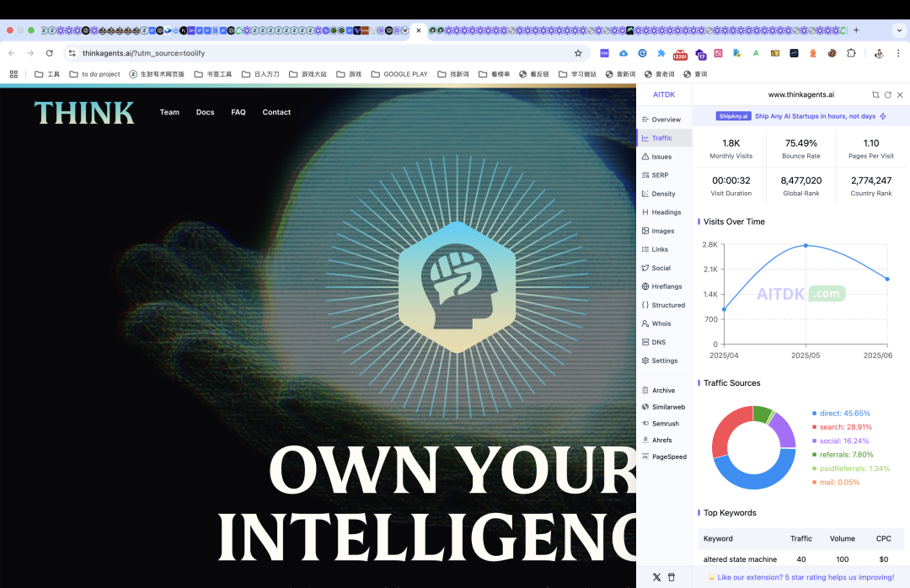The height and width of the screenshot is (588, 910).
Task: Click the 看反链 bookmark
Action: tap(534, 74)
